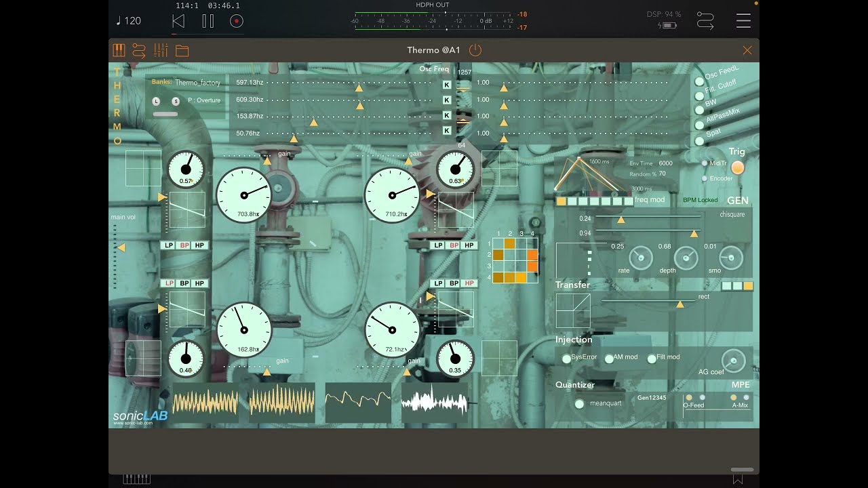Select the MidiTr trigger option
This screenshot has width=868, height=488.
705,163
